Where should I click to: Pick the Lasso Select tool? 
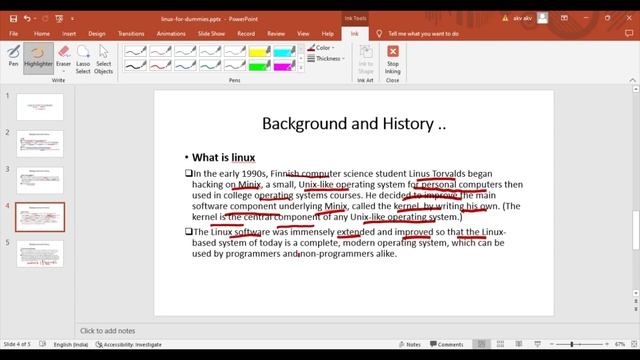click(x=83, y=59)
